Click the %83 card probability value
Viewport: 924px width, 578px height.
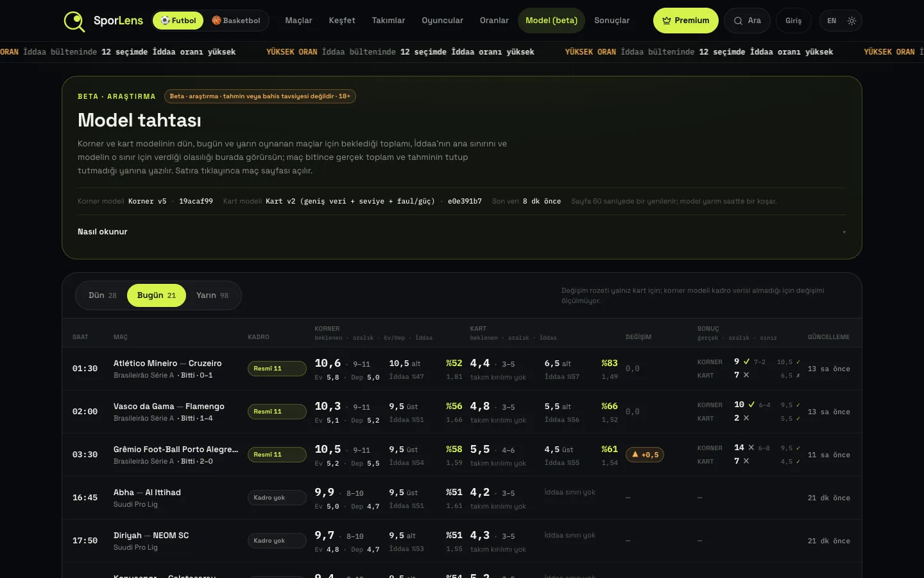point(610,363)
